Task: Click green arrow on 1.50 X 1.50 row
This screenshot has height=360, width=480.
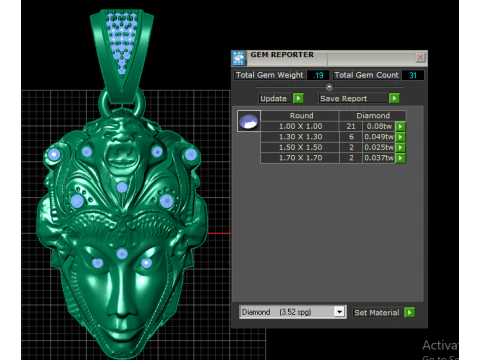Action: [400, 147]
